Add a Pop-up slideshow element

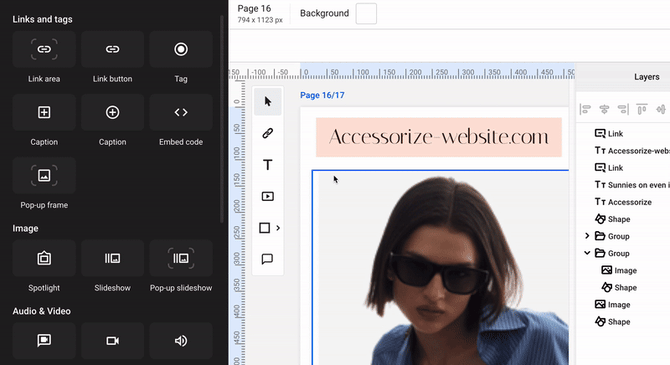pyautogui.click(x=181, y=258)
